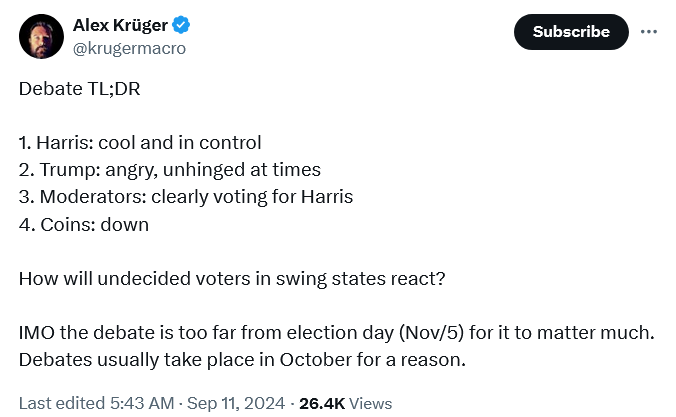Click the Sep 11, 2024 date

[219, 403]
